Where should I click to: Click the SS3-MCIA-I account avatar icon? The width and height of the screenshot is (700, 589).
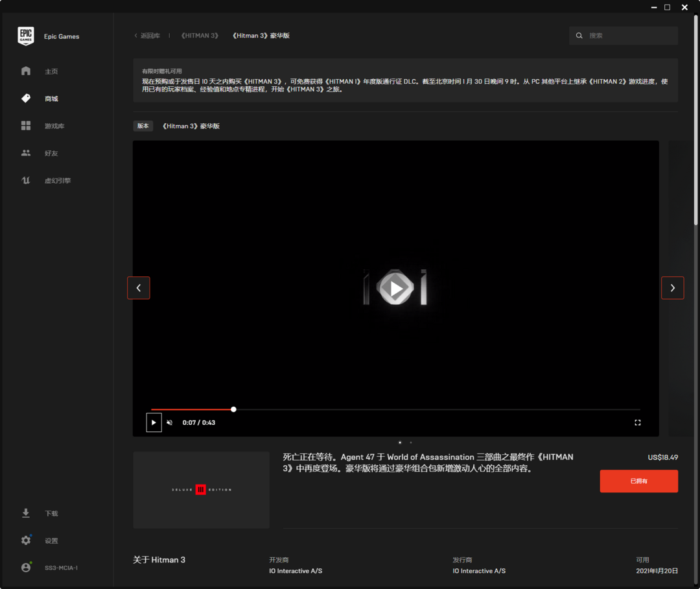click(26, 568)
